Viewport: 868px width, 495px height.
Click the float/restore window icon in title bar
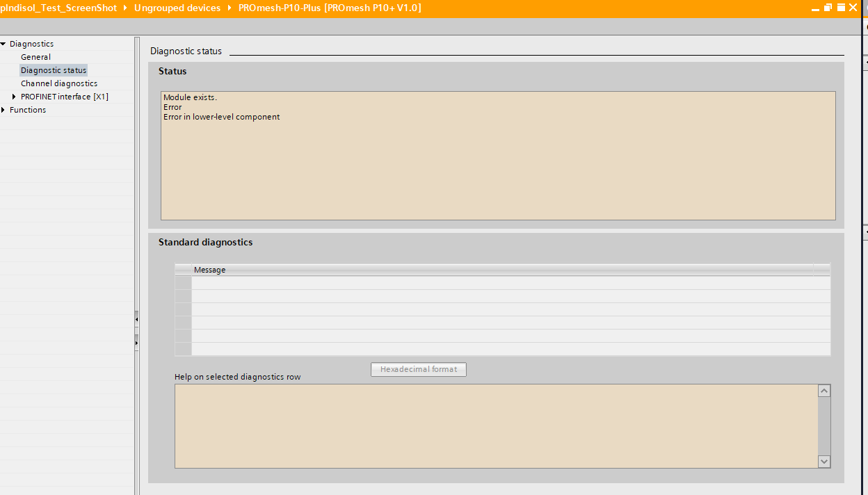(x=828, y=8)
